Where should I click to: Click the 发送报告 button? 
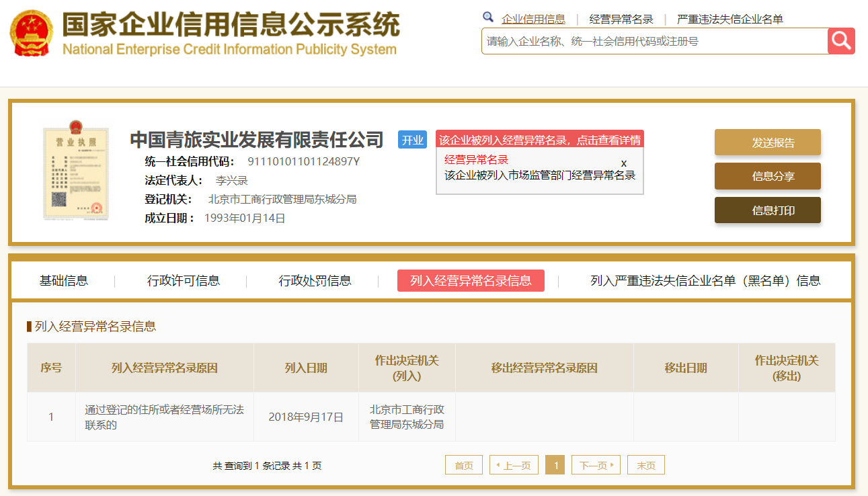[x=768, y=142]
